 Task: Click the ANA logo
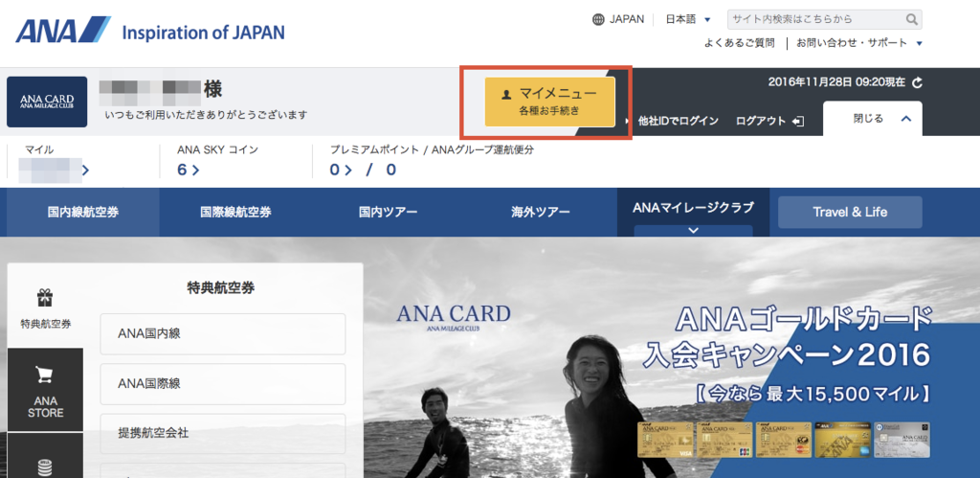[x=63, y=30]
